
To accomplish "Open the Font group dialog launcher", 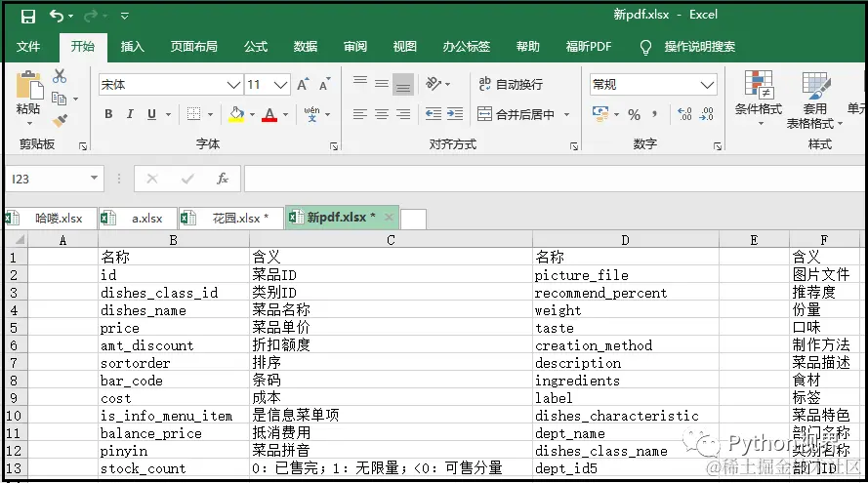I will 334,146.
